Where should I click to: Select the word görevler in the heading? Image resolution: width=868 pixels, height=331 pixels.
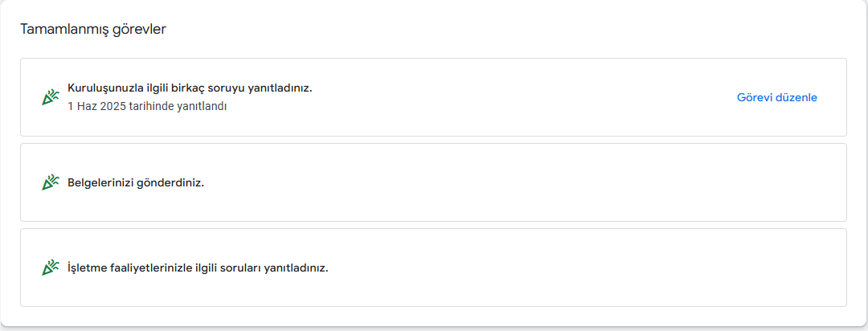tap(132, 30)
